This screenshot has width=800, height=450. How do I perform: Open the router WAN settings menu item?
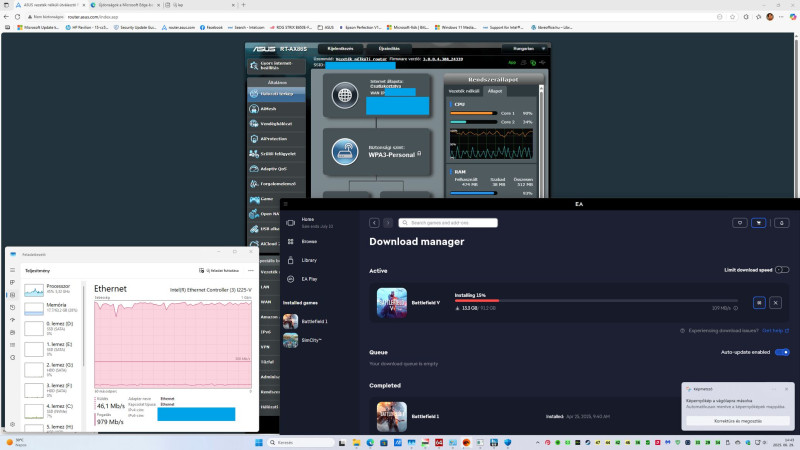point(268,302)
